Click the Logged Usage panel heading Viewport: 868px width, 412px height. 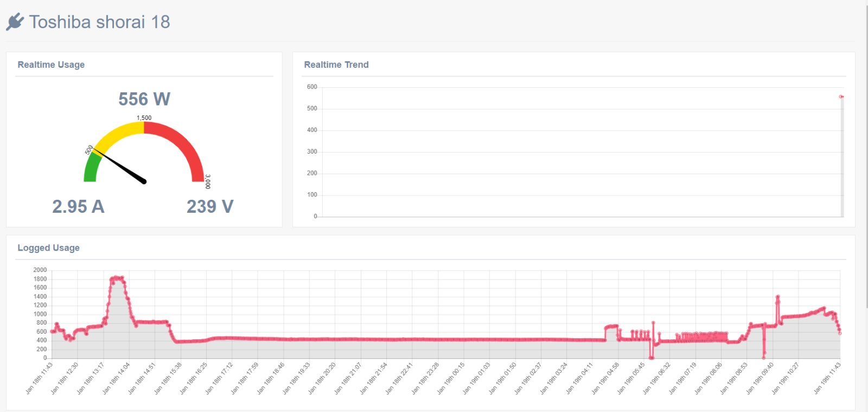coord(48,248)
